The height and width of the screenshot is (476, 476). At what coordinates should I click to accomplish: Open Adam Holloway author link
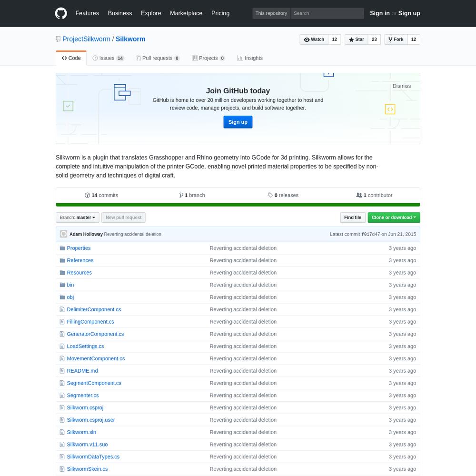(x=86, y=234)
